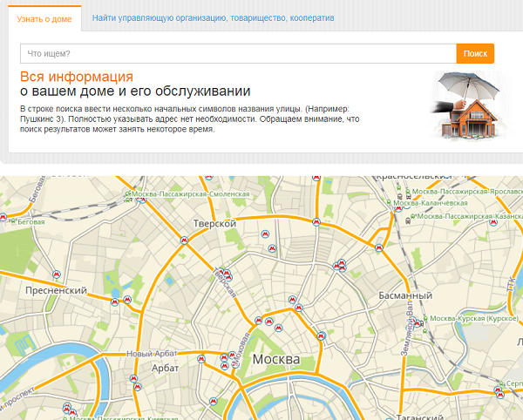Click the 'Москва' city label on map
This screenshot has width=523, height=420.
point(275,360)
